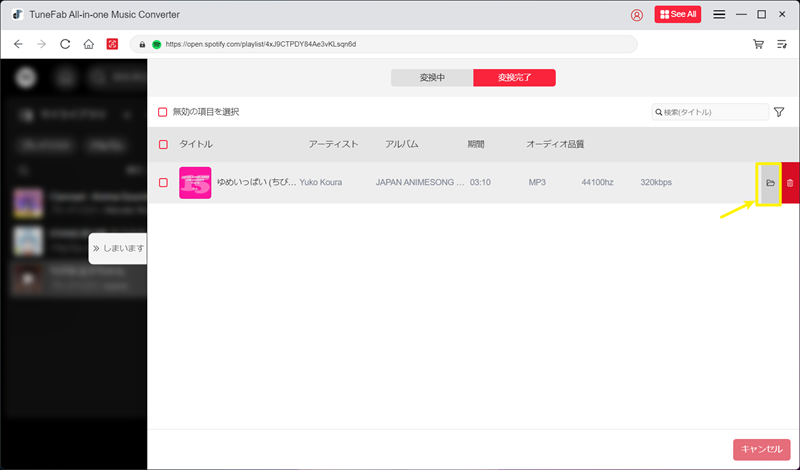Click the green Spotify site icon in the address bar
800x470 pixels.
157,44
